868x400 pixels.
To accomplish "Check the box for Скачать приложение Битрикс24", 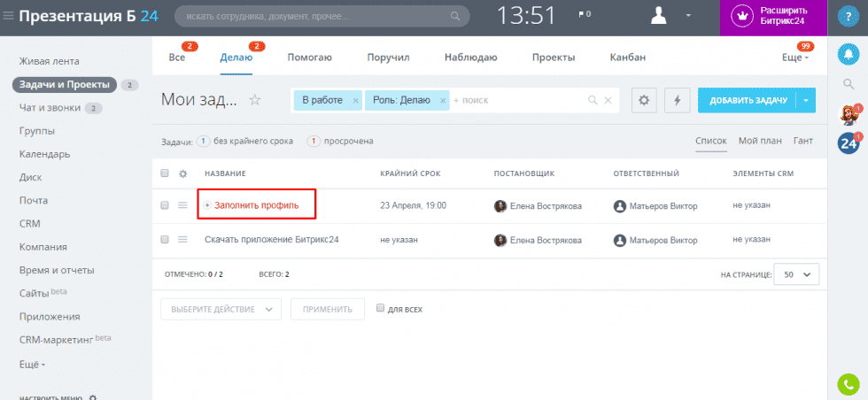I will (165, 239).
